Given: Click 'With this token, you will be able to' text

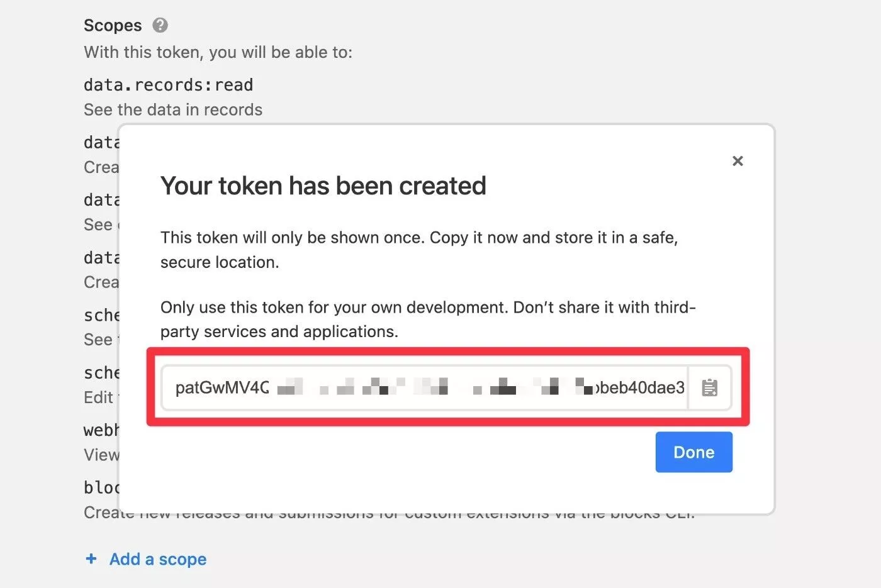Looking at the screenshot, I should point(218,52).
